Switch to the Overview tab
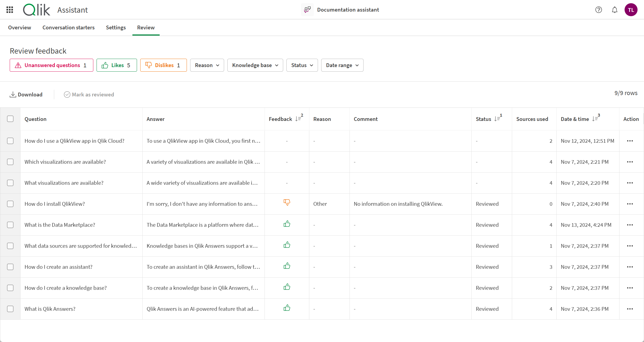Screen dimensions: 644x342 pyautogui.click(x=20, y=27)
